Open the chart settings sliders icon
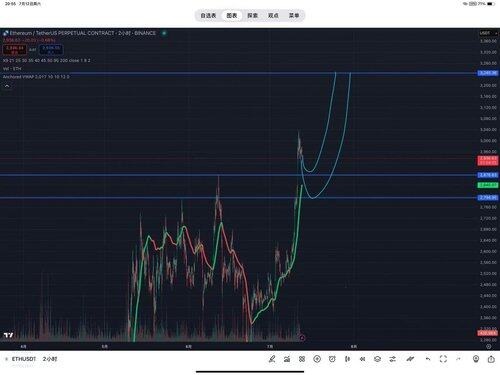The width and height of the screenshot is (500, 375). (x=392, y=359)
